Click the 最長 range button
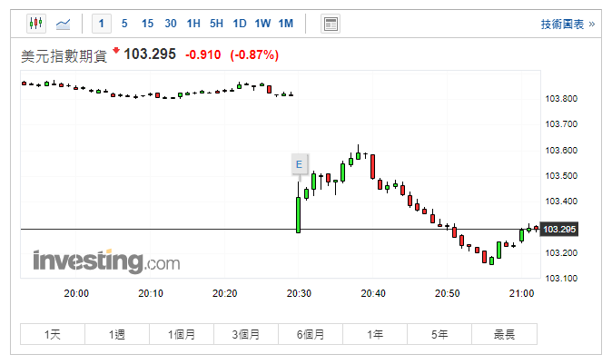 (x=504, y=335)
